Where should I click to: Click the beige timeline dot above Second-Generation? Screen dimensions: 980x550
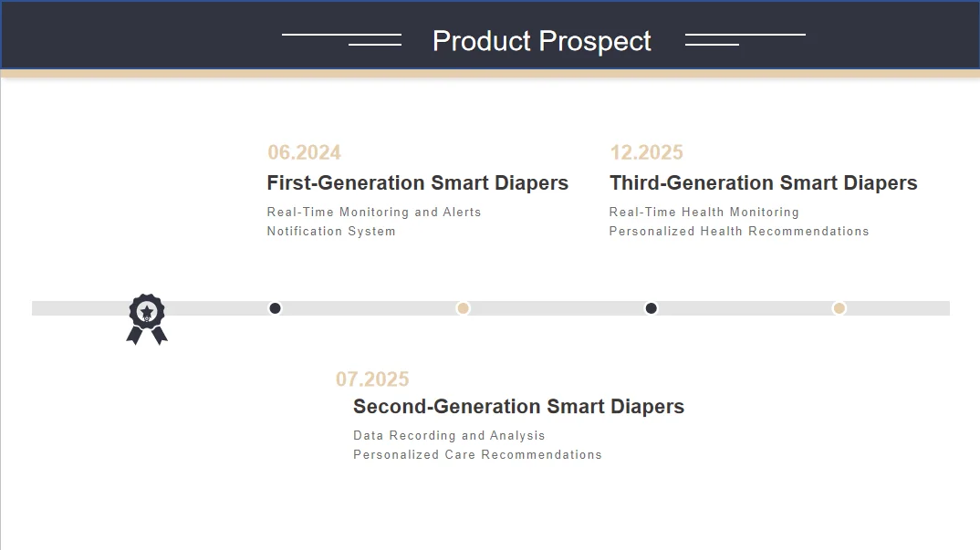pos(463,308)
